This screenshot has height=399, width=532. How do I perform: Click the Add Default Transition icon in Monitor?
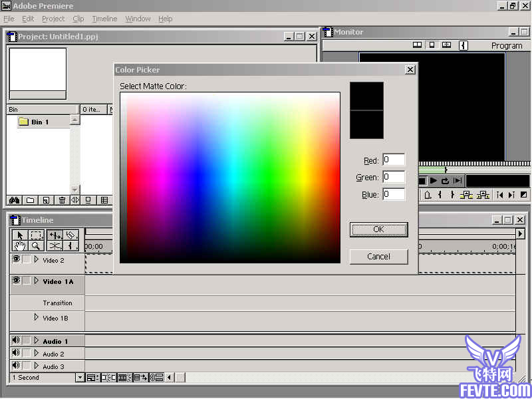524,195
